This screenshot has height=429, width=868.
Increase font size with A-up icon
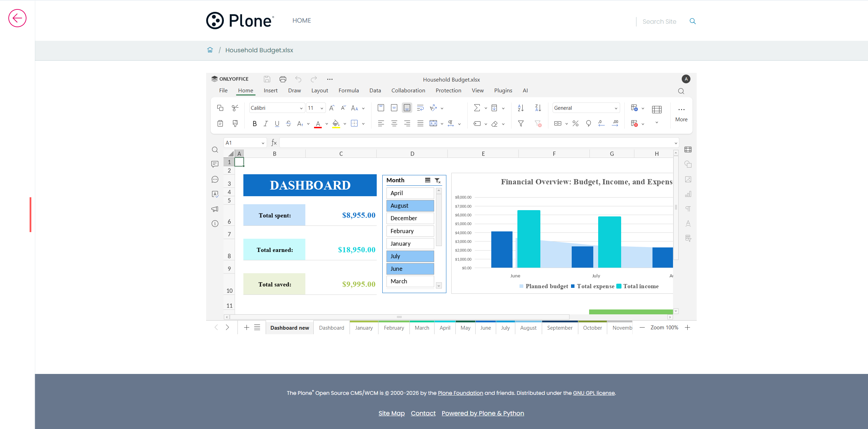pyautogui.click(x=332, y=108)
